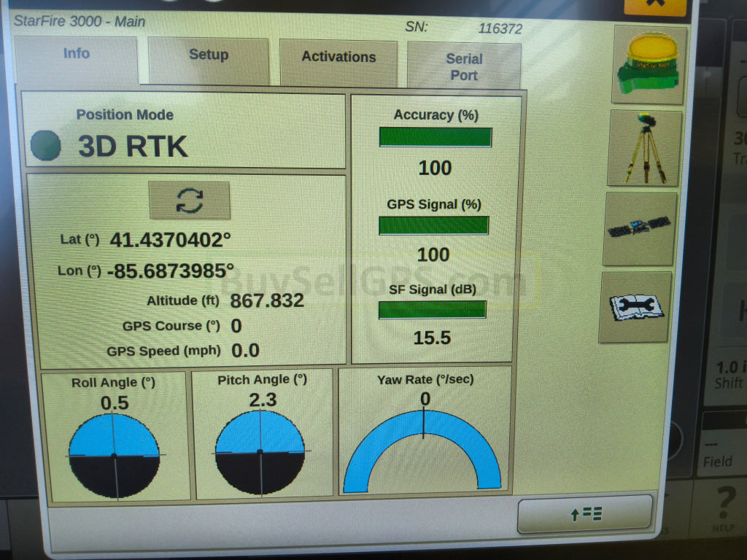Click the SF Signal dB bar
This screenshot has width=747, height=560.
(433, 310)
